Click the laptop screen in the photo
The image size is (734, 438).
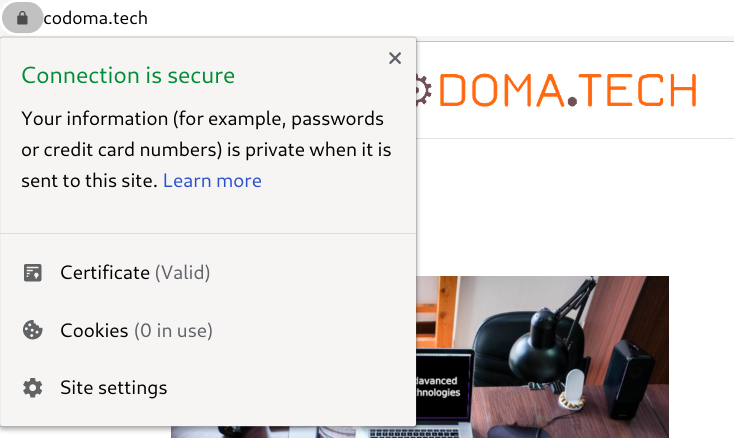(443, 384)
